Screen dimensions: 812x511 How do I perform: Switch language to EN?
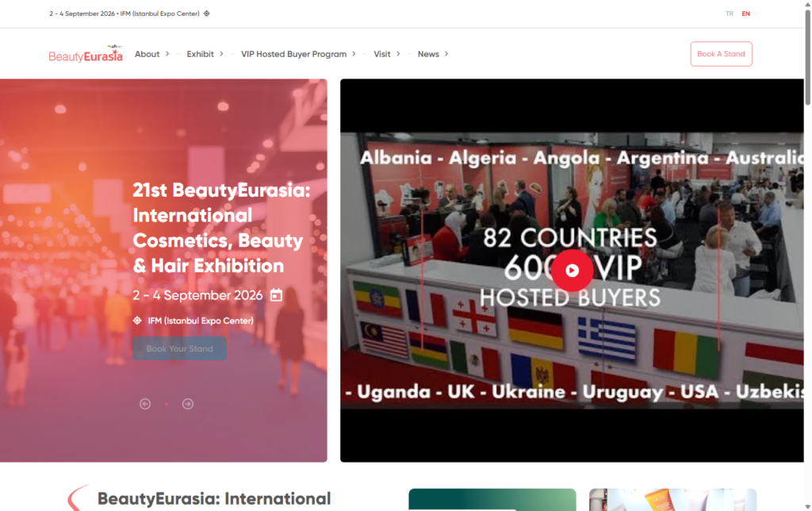745,13
